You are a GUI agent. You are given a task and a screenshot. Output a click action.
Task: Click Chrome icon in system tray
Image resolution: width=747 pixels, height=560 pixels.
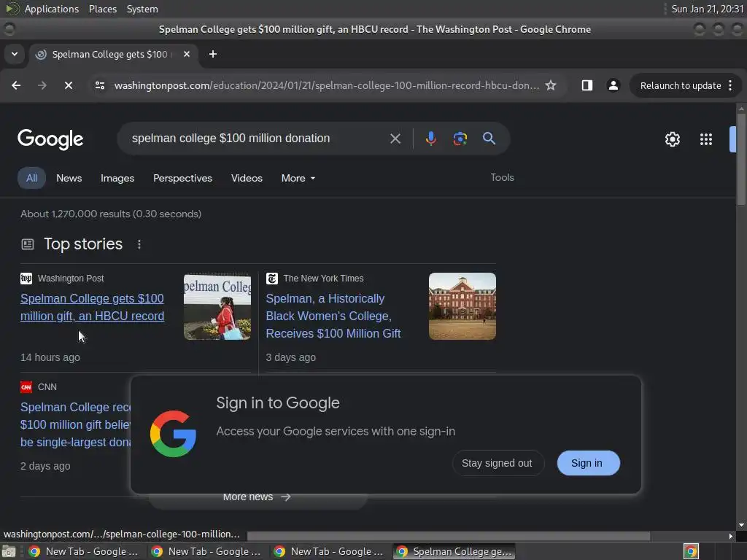coord(691,551)
